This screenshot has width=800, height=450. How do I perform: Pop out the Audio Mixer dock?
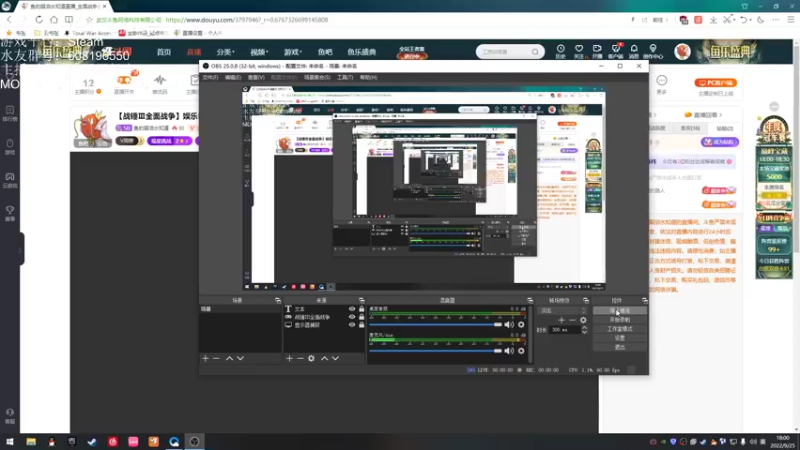530,301
